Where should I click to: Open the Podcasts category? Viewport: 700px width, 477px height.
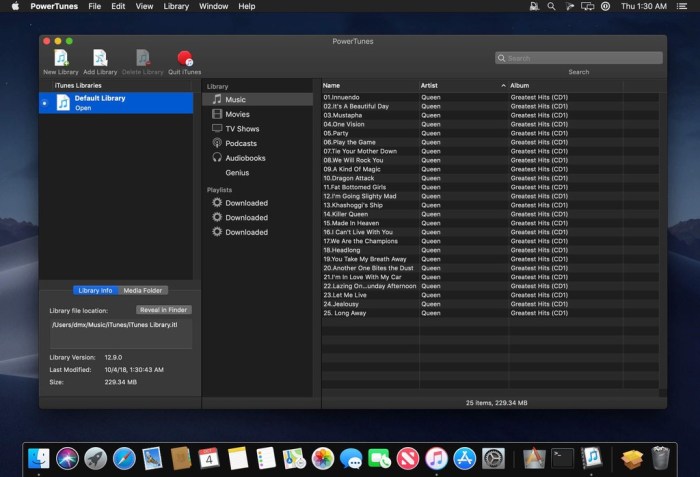(240, 143)
